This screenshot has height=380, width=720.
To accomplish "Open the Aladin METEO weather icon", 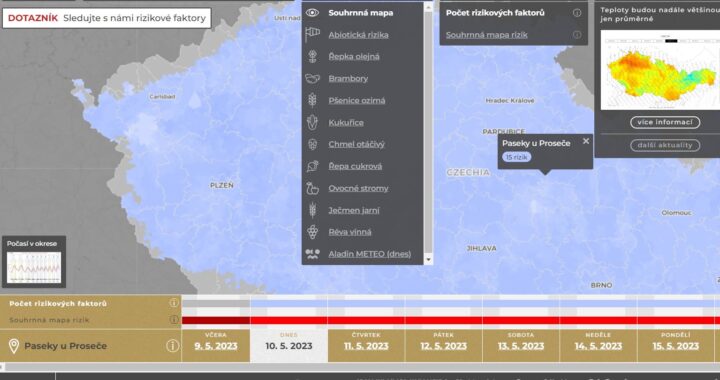I will [312, 254].
